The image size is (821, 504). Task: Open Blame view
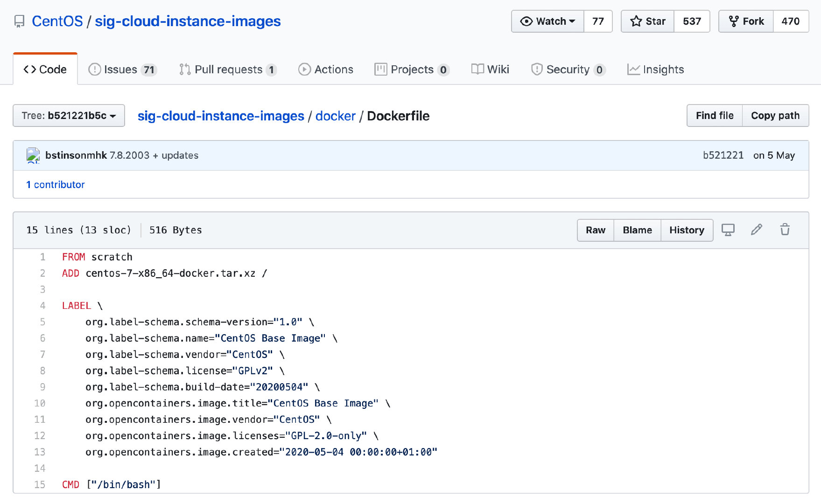(x=637, y=230)
